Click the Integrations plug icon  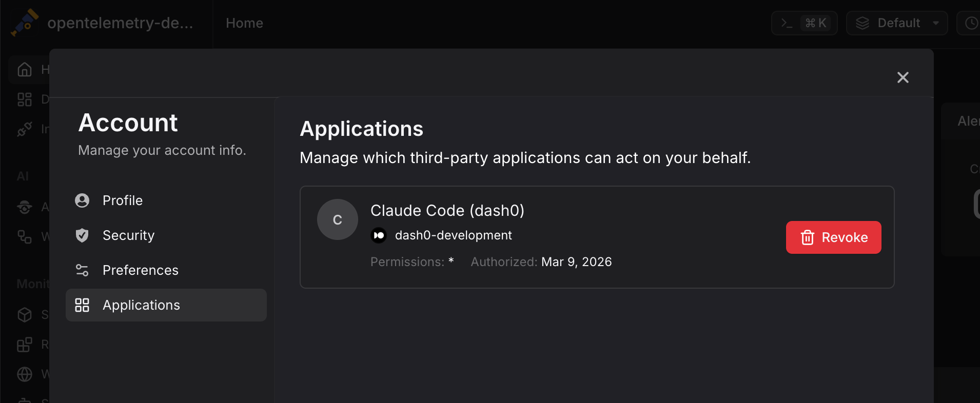25,129
